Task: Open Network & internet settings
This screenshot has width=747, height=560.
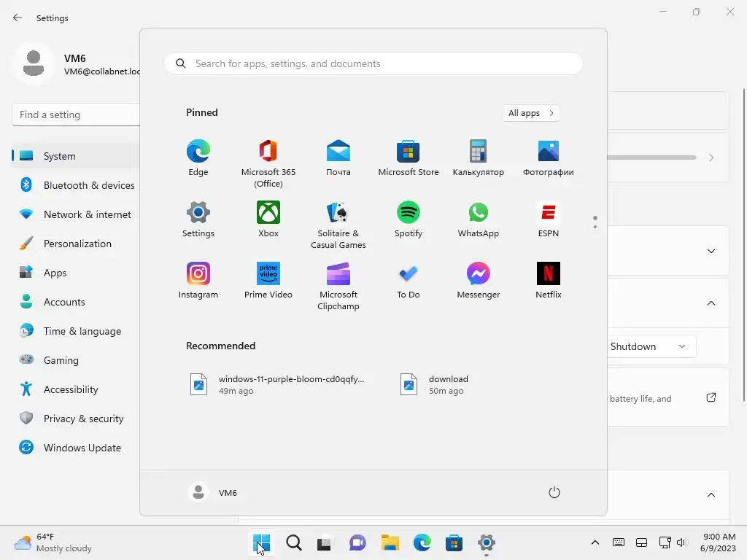Action: [x=76, y=214]
